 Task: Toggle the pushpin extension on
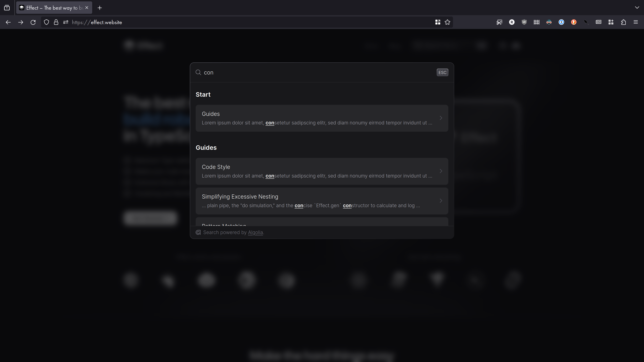[x=586, y=22]
